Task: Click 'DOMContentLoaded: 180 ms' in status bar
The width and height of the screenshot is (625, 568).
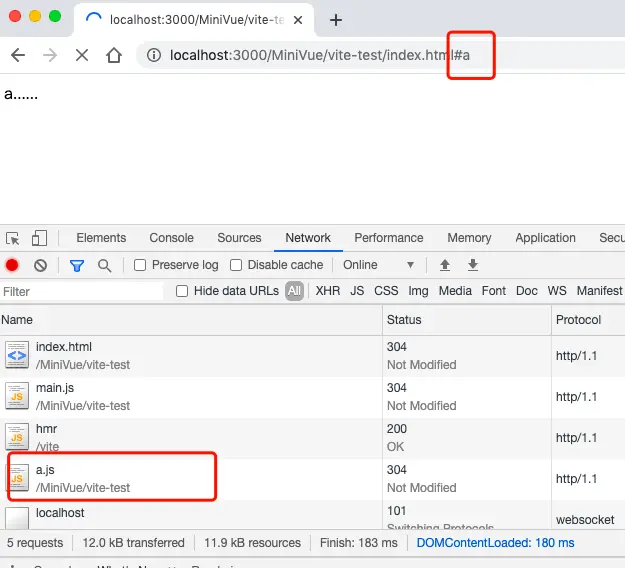Action: (495, 543)
